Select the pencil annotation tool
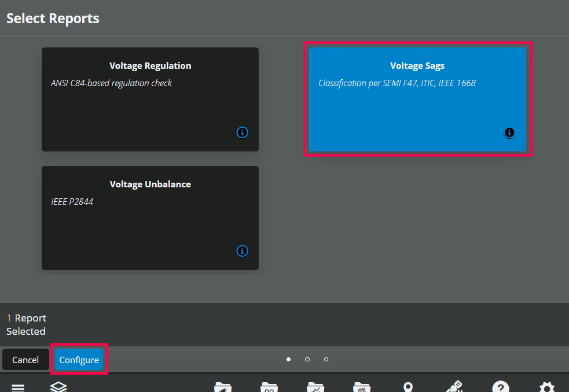Image resolution: width=569 pixels, height=392 pixels. click(454, 387)
